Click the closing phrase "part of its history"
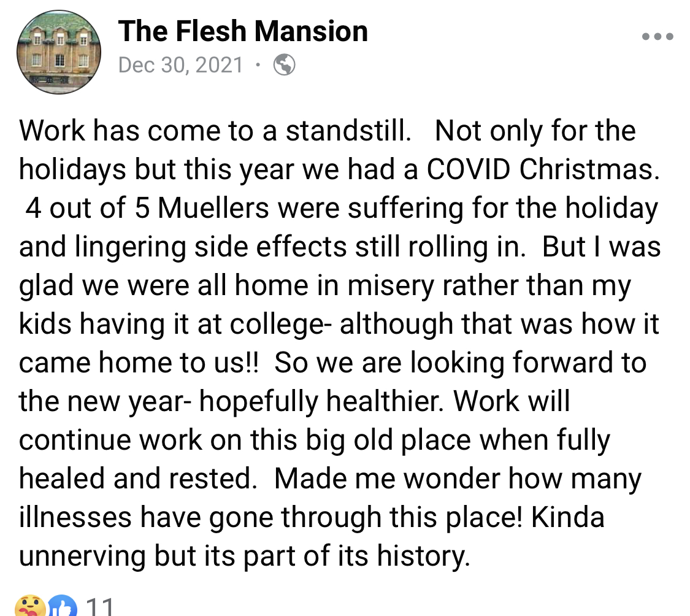 pos(356,556)
